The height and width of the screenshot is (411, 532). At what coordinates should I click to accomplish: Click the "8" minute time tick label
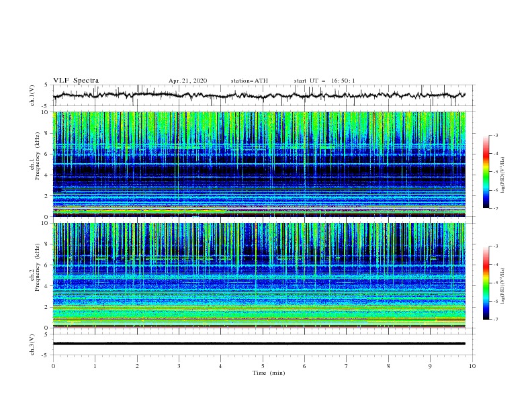388,366
